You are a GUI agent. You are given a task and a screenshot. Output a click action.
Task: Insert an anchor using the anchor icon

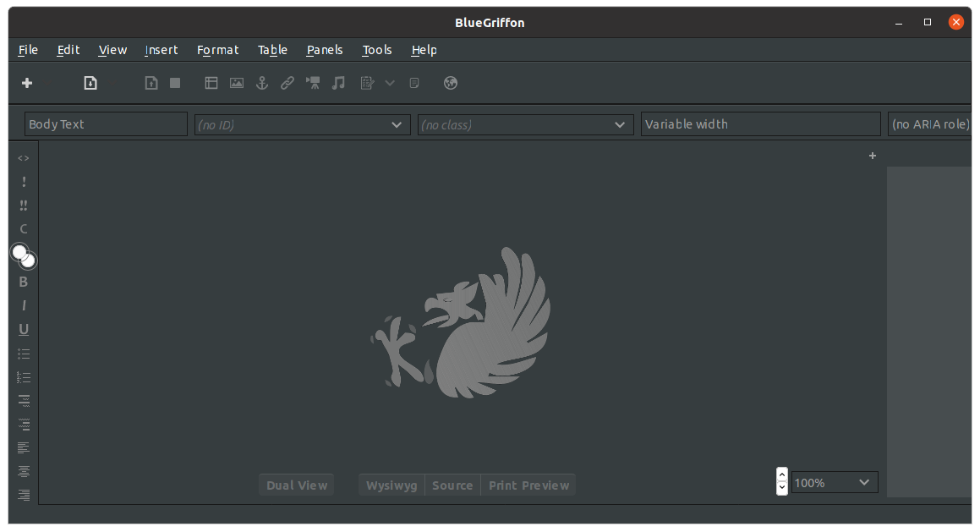pyautogui.click(x=262, y=83)
